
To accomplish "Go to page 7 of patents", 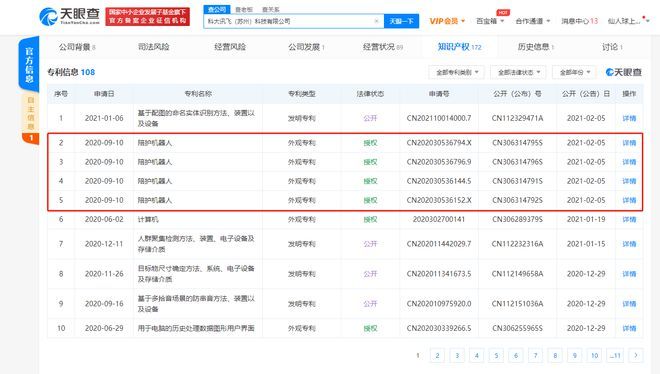I will [535, 355].
